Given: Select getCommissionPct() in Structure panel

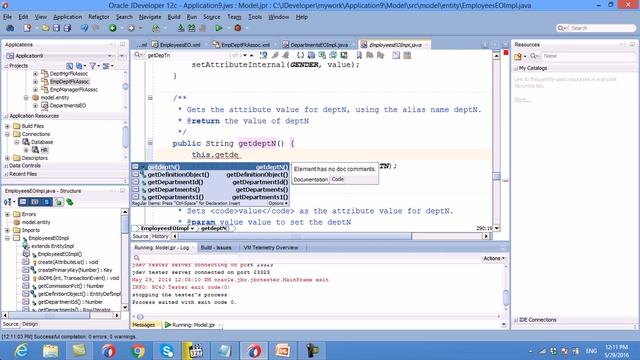Looking at the screenshot, I should [x=71, y=286].
